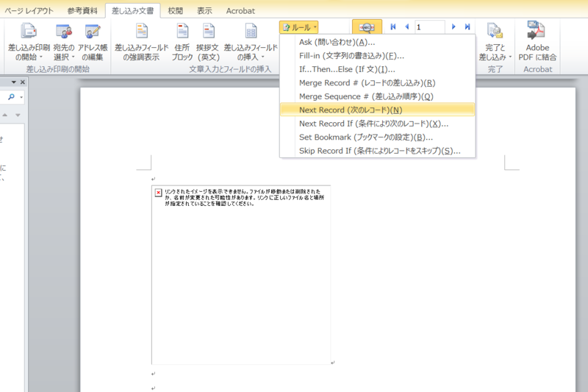Go to last record arrow

click(x=467, y=26)
